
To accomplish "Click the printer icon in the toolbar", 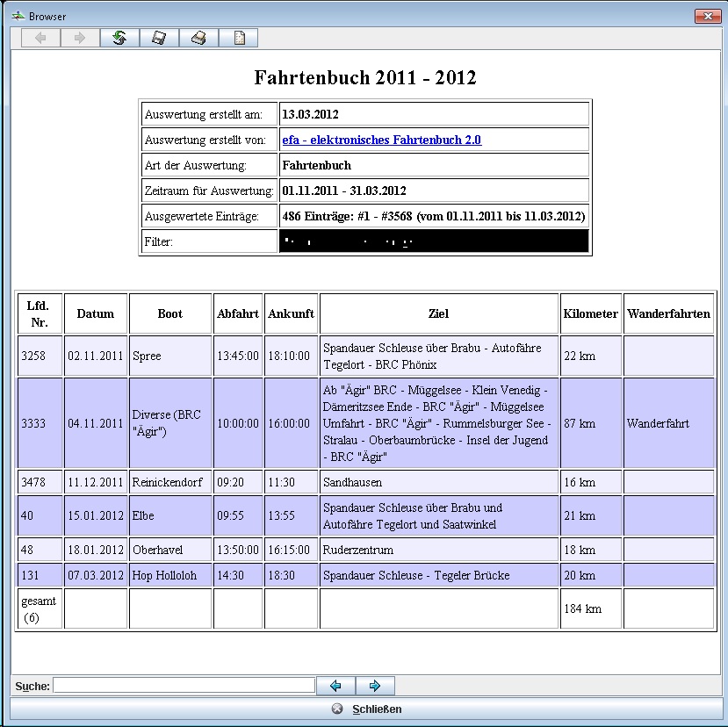I will [198, 37].
